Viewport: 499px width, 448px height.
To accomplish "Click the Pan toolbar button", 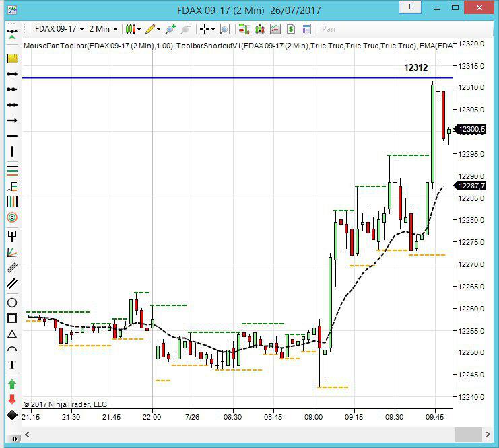I will click(x=329, y=29).
